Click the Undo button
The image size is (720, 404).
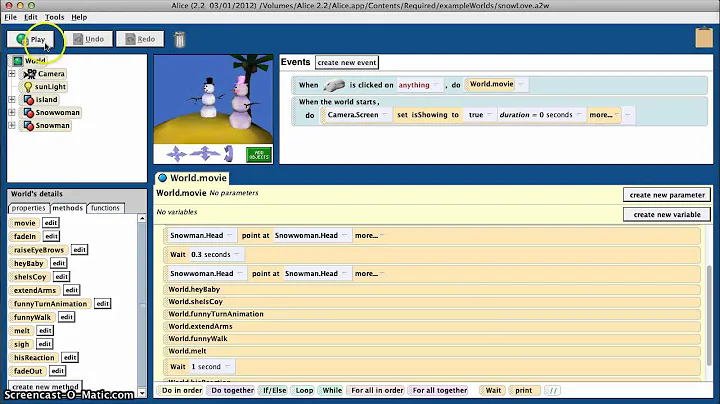click(x=89, y=39)
